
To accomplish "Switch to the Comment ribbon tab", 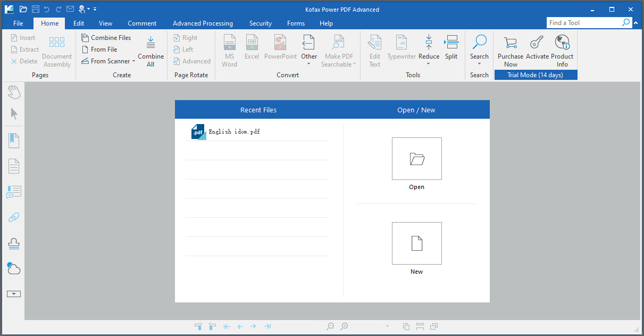I will tap(142, 23).
